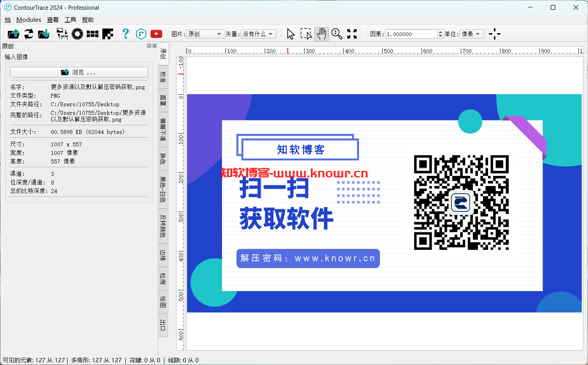Switch to the 检测 vertical tab
This screenshot has height=365, width=588.
click(x=163, y=279)
